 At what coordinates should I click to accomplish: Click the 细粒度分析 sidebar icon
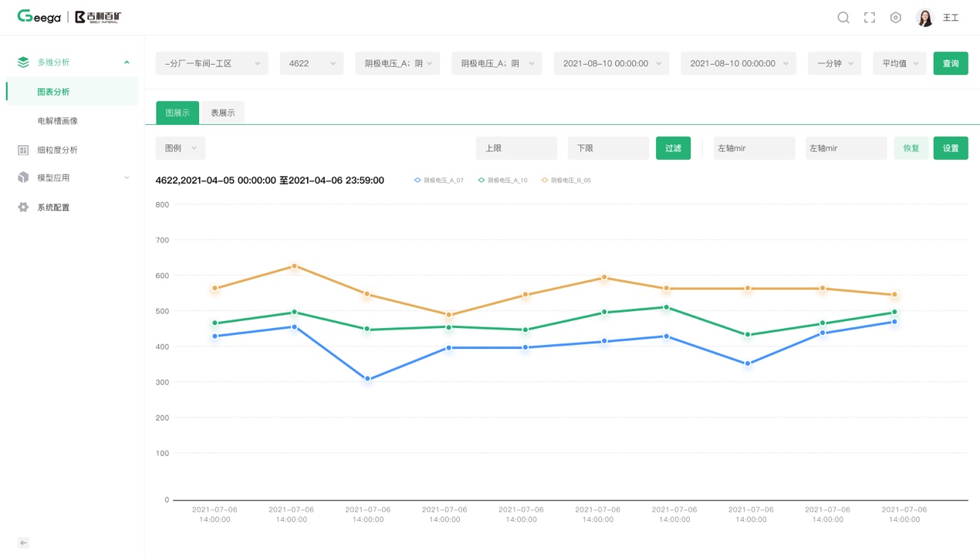pyautogui.click(x=23, y=150)
